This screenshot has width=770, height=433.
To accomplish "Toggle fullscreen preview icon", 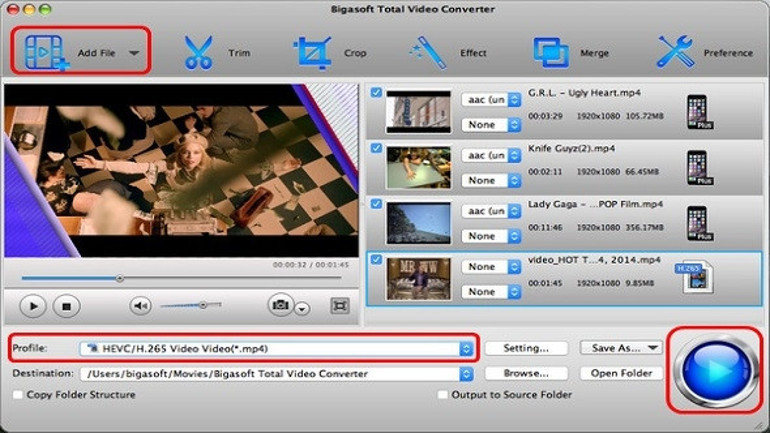I will 340,306.
